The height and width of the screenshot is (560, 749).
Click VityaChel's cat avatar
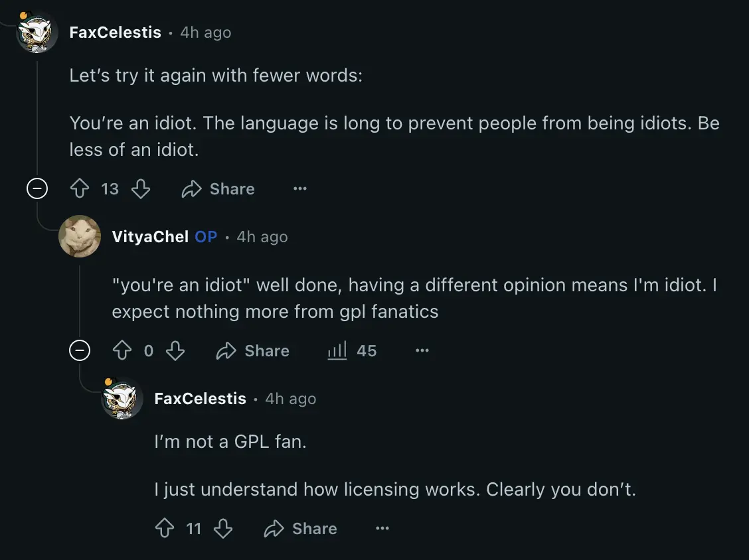(79, 236)
